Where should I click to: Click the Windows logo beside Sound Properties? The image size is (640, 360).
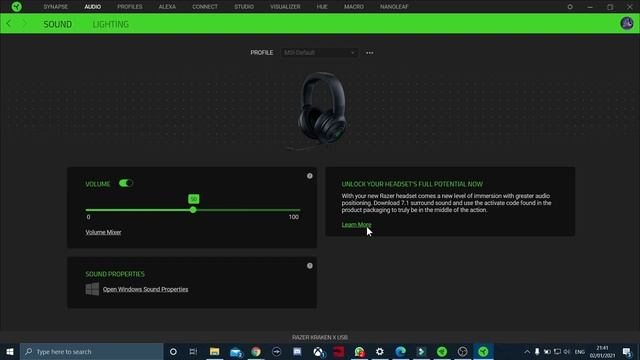click(92, 289)
